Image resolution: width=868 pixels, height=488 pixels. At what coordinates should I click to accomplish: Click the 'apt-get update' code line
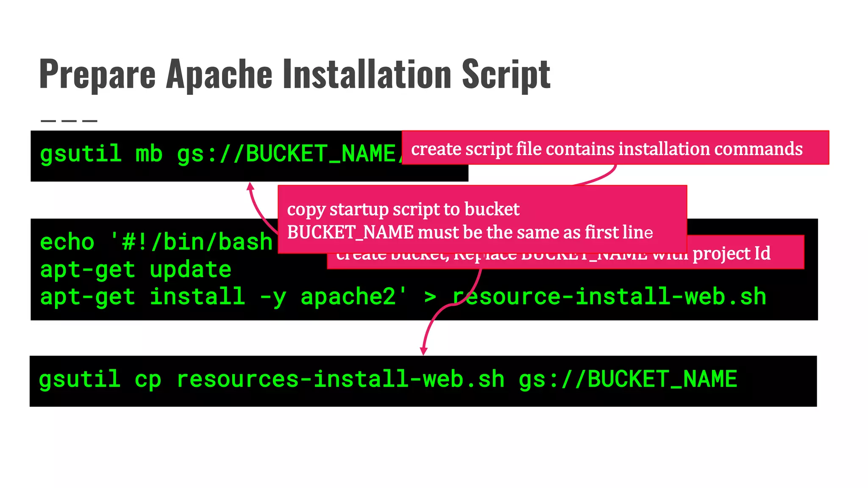coord(136,269)
